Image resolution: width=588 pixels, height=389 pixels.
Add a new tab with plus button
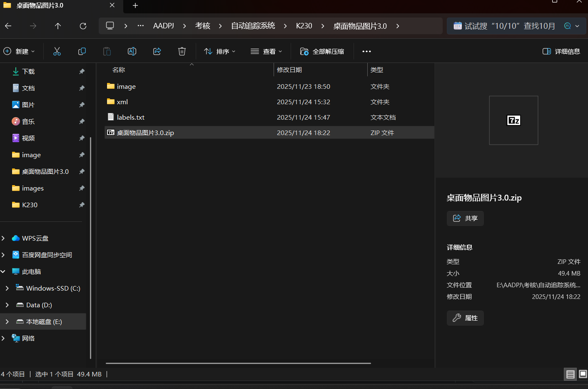135,5
